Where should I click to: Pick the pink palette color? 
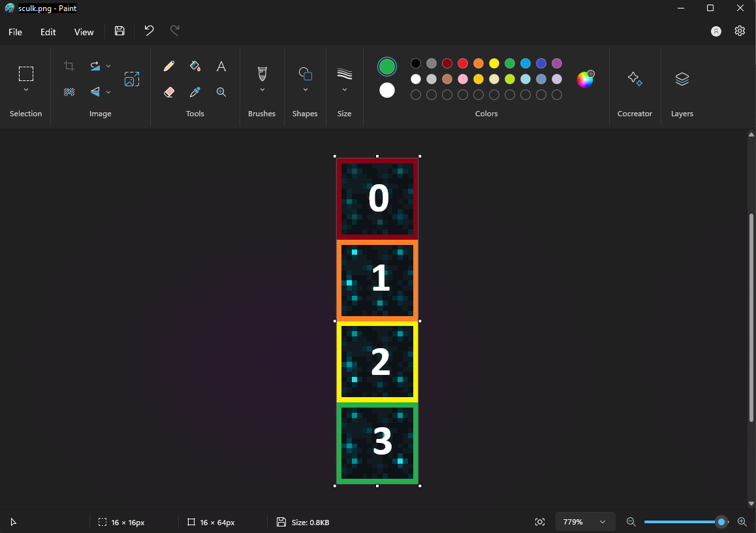click(462, 78)
